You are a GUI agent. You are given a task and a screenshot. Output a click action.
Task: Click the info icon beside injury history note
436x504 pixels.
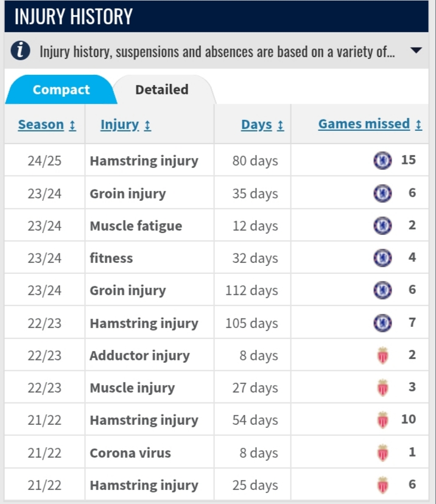coord(21,51)
